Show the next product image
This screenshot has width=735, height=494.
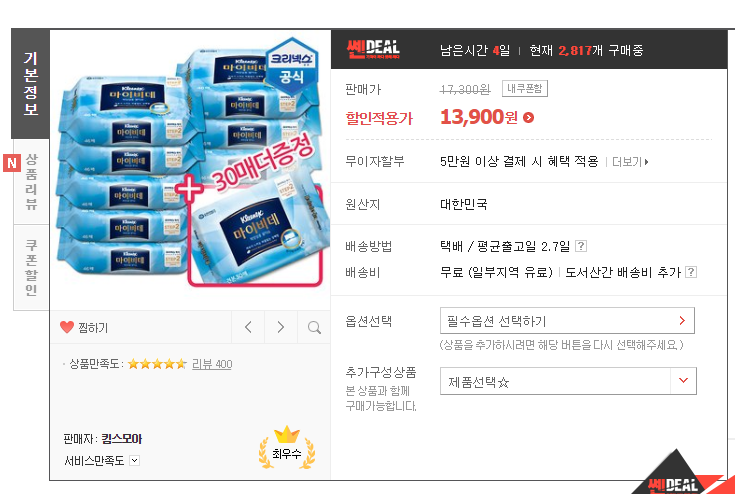coord(281,327)
